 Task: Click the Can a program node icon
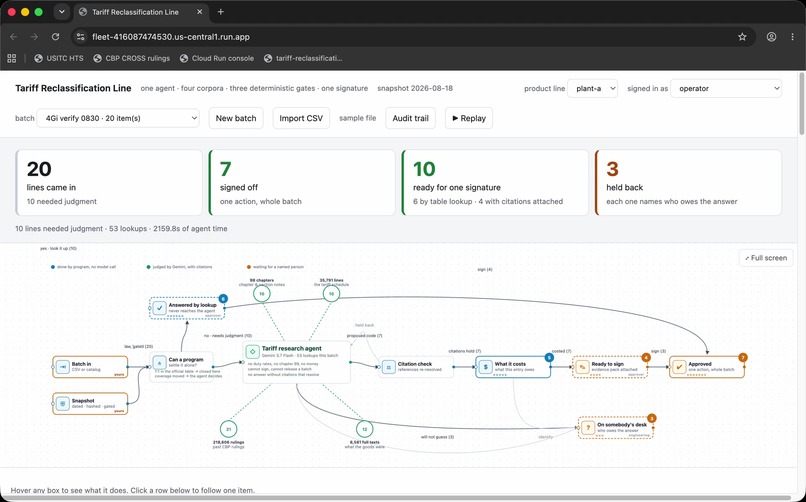pos(159,362)
